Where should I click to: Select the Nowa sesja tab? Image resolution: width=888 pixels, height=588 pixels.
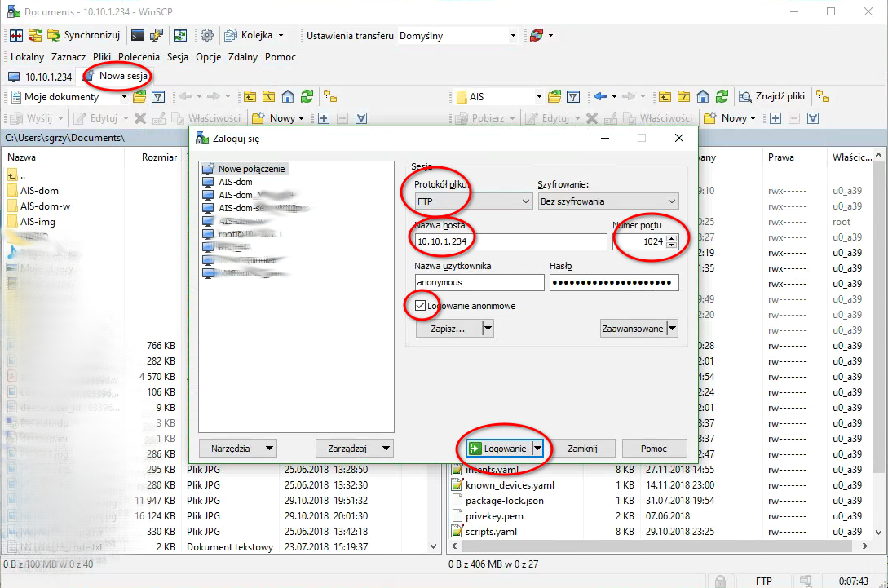click(x=117, y=76)
